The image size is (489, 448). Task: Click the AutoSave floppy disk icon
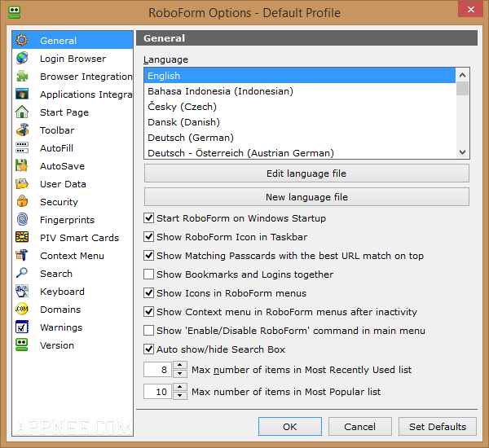pyautogui.click(x=22, y=166)
